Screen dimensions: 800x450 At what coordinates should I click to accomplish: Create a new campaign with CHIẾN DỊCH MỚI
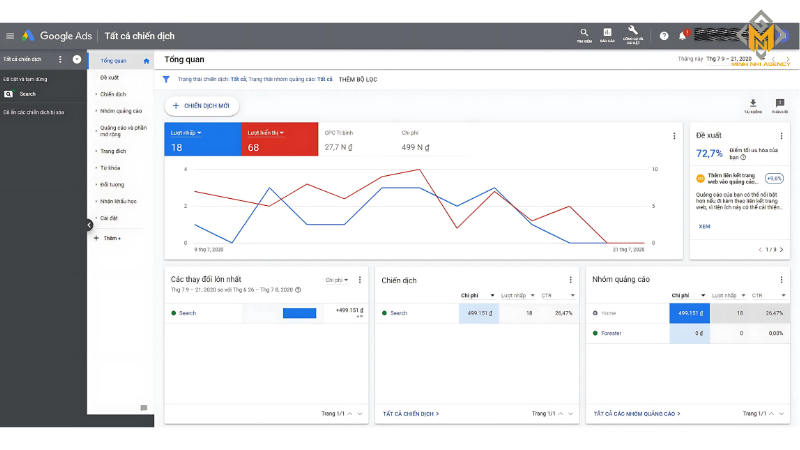[x=202, y=106]
